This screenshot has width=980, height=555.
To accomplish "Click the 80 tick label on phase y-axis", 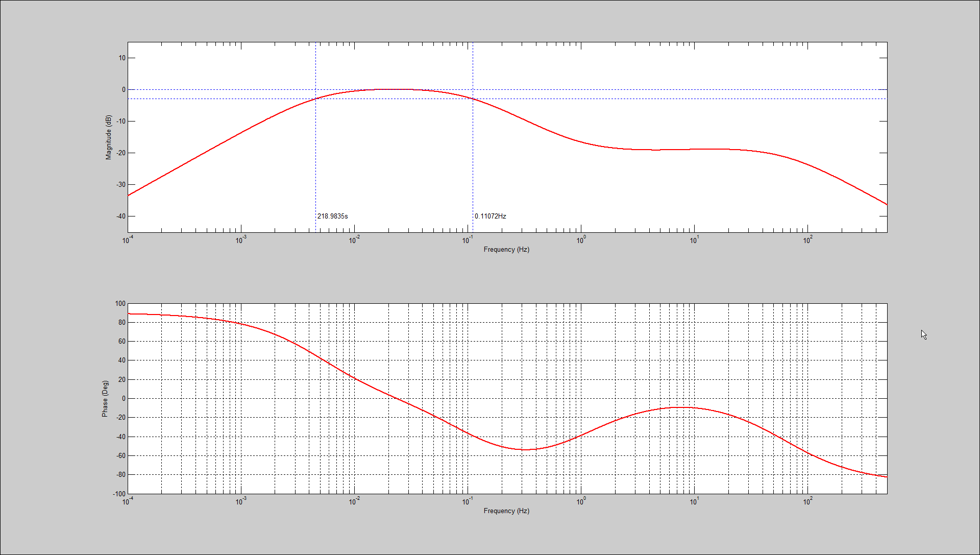I will tap(122, 322).
